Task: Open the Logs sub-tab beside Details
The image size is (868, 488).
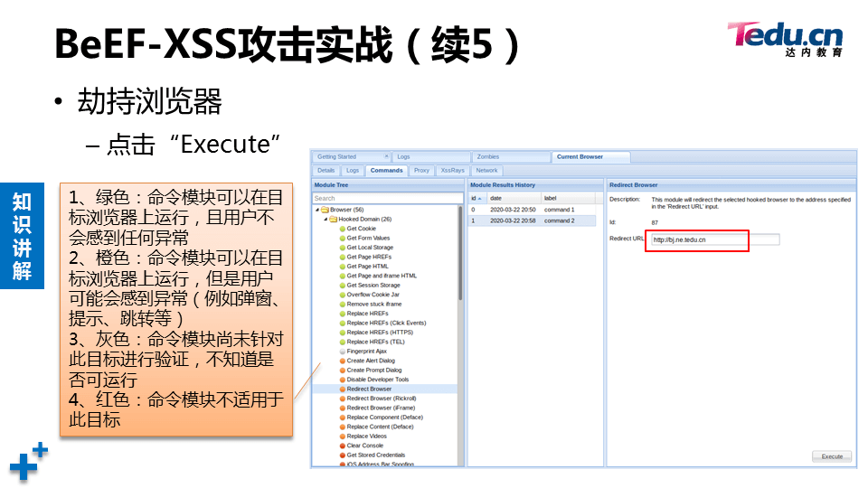Action: pyautogui.click(x=353, y=171)
